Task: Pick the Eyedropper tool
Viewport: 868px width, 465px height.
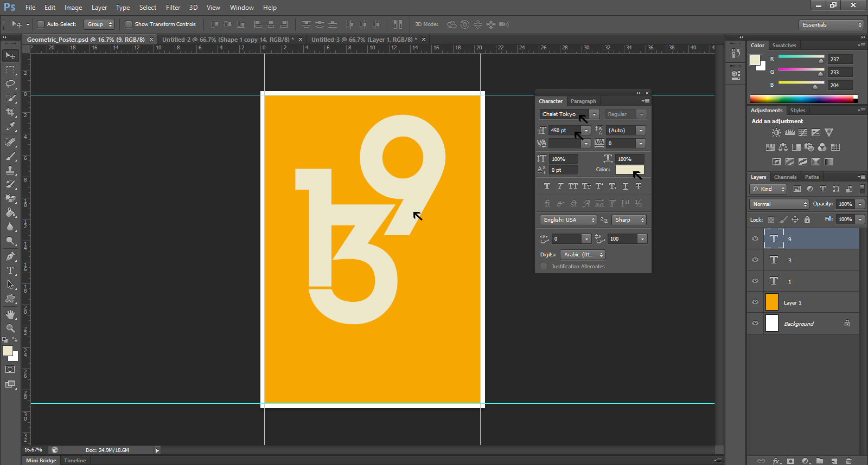Action: coord(10,127)
